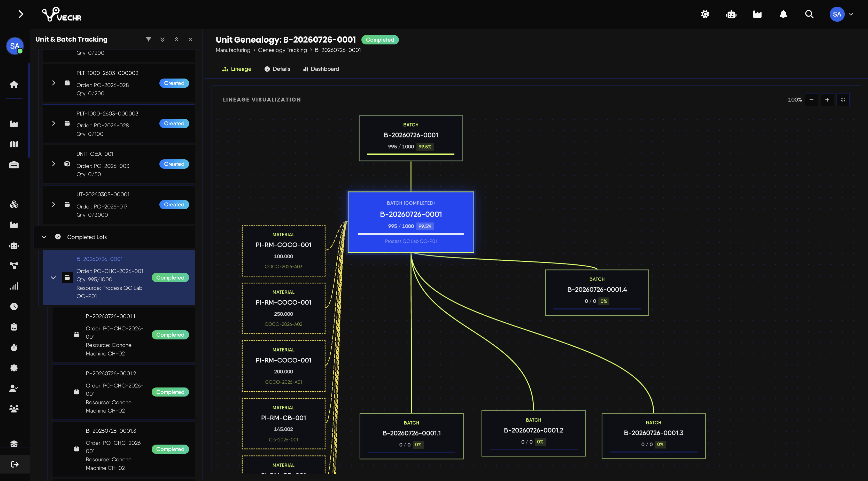The height and width of the screenshot is (481, 868).
Task: Click the factory icon in the header
Action: [757, 14]
